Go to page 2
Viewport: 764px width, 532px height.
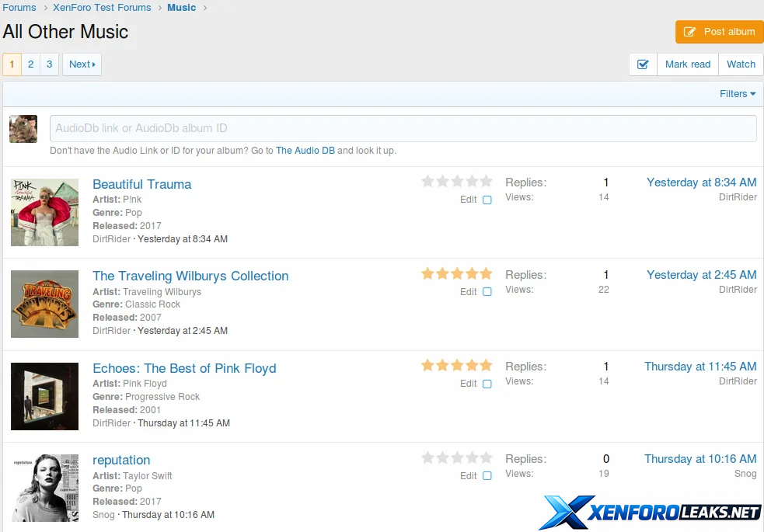pyautogui.click(x=31, y=64)
